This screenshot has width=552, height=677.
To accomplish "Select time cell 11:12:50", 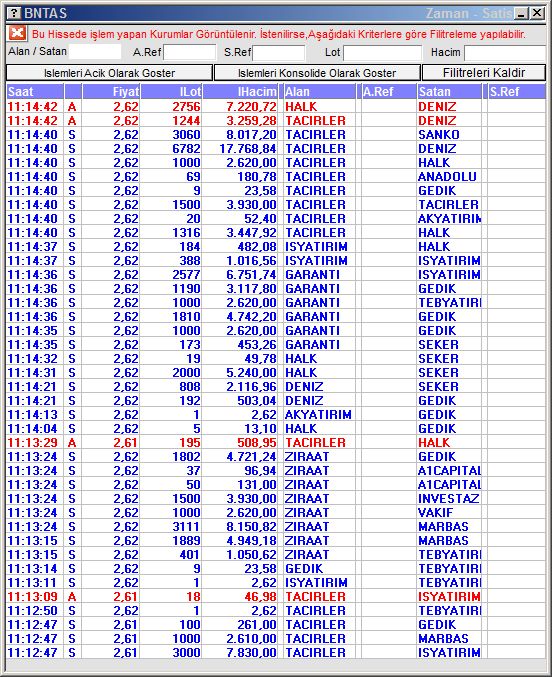I will click(x=35, y=611).
